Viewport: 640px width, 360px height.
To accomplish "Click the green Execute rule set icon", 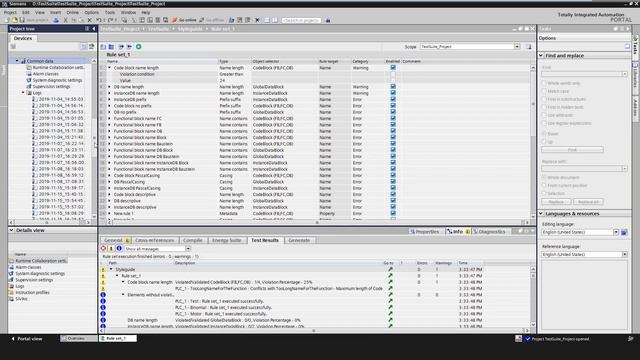I will 139,47.
